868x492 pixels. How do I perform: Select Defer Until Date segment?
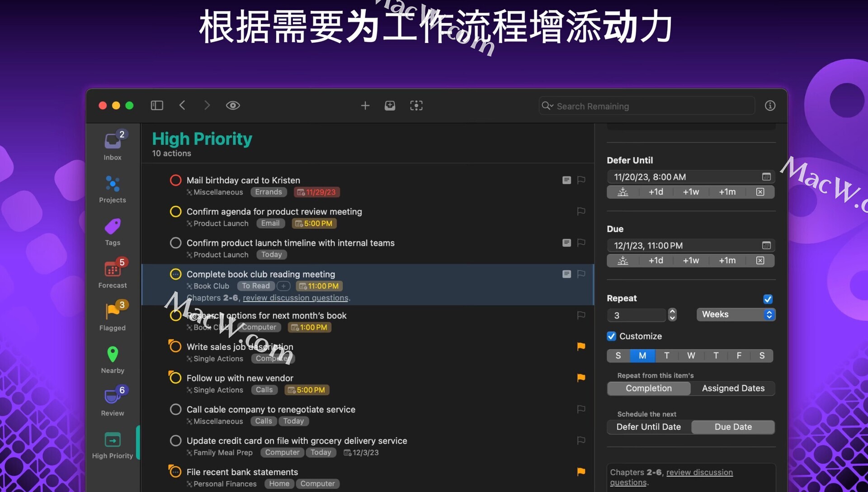pos(648,427)
